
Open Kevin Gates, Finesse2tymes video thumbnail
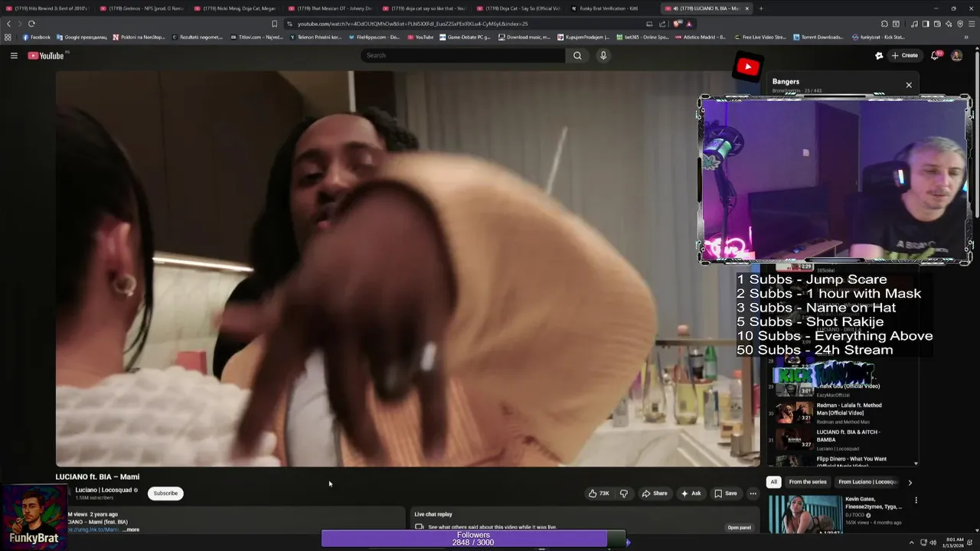(805, 514)
